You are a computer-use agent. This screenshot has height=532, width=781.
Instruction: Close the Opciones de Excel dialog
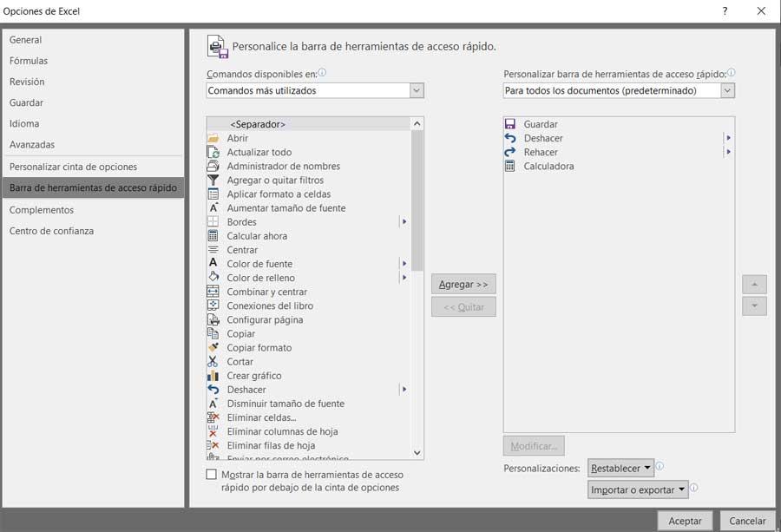761,11
